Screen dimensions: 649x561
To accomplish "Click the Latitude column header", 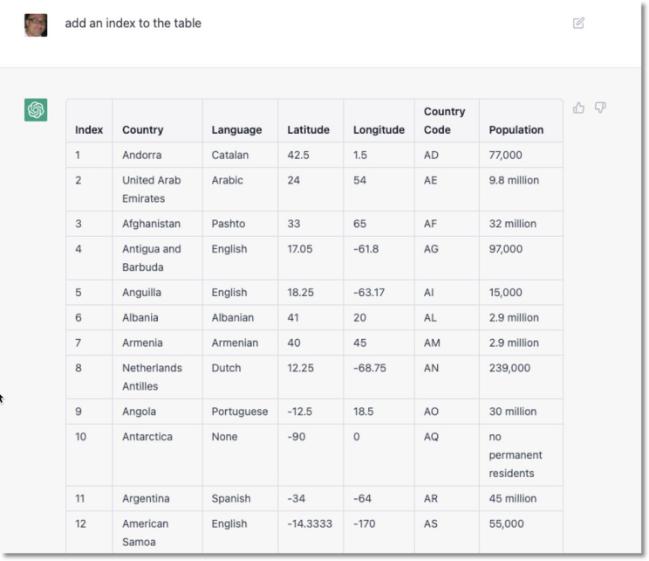I will click(x=308, y=130).
